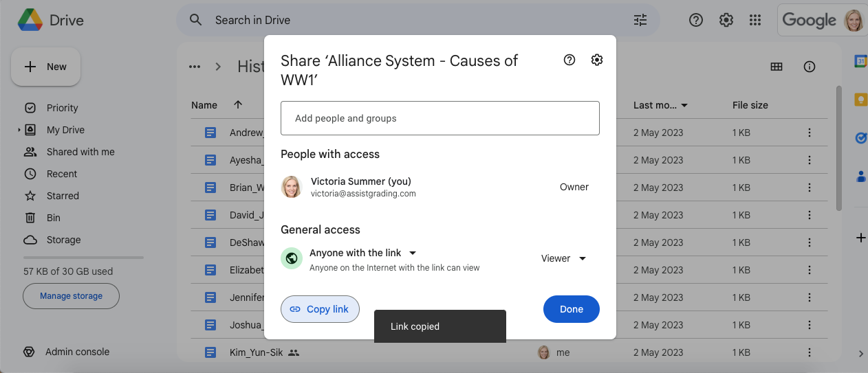Open the share dialog help icon
868x373 pixels.
tap(569, 60)
